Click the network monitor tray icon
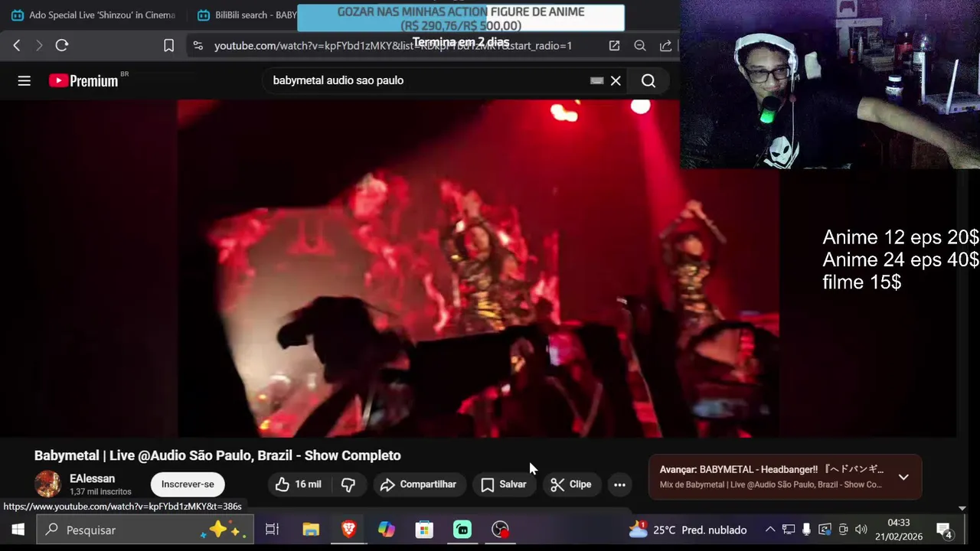Screen dimensions: 980x551 (789, 530)
